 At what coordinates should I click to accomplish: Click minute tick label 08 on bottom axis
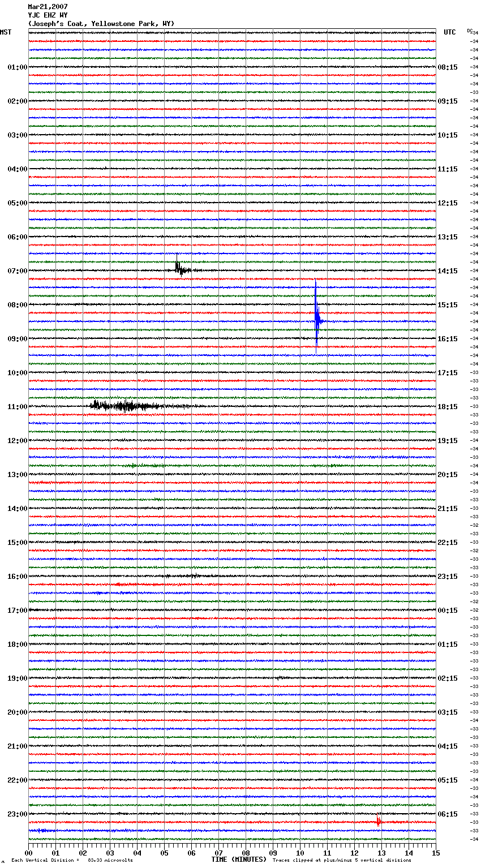tap(246, 853)
